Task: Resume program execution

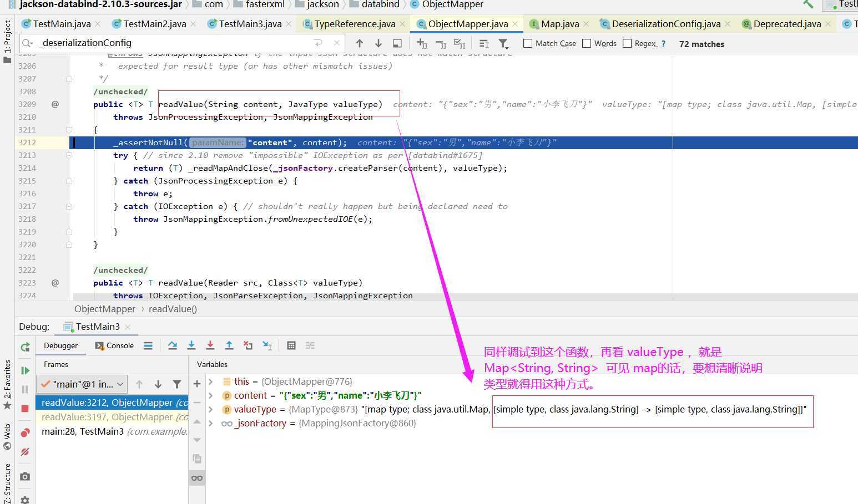Action: tap(25, 370)
